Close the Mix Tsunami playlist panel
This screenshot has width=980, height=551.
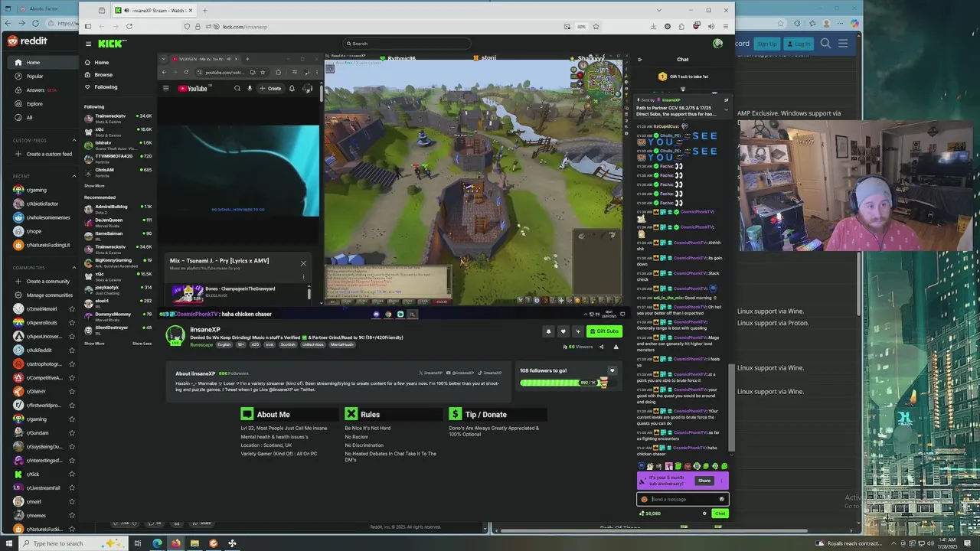pos(303,262)
